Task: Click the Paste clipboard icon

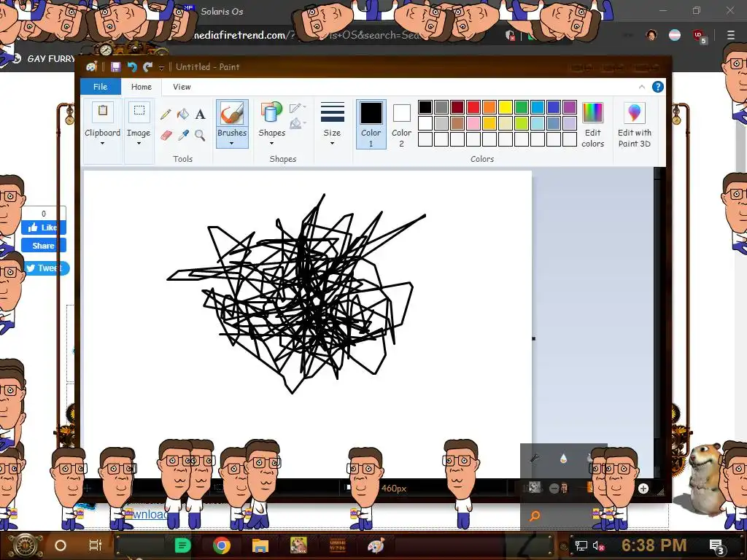Action: (x=102, y=112)
